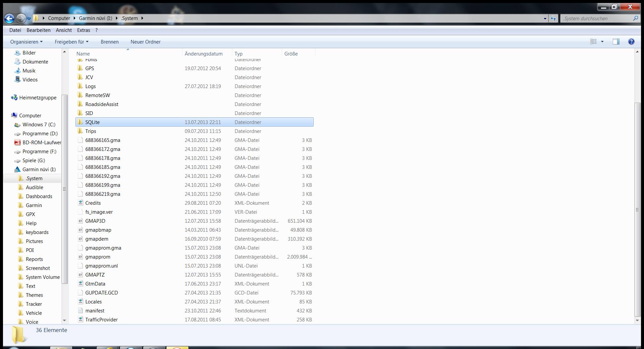Image resolution: width=644 pixels, height=349 pixels.
Task: Sort files by Änderungsdatum column header
Action: [x=203, y=54]
